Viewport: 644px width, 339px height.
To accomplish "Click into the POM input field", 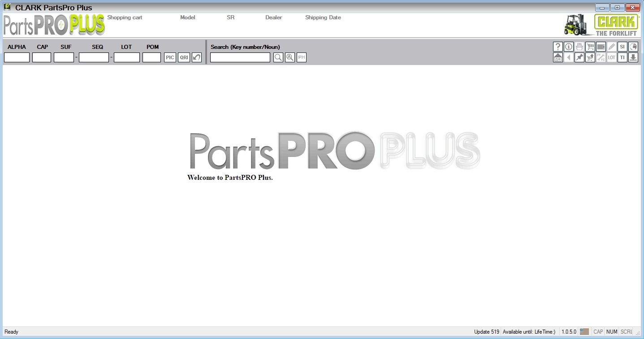I will click(x=151, y=57).
